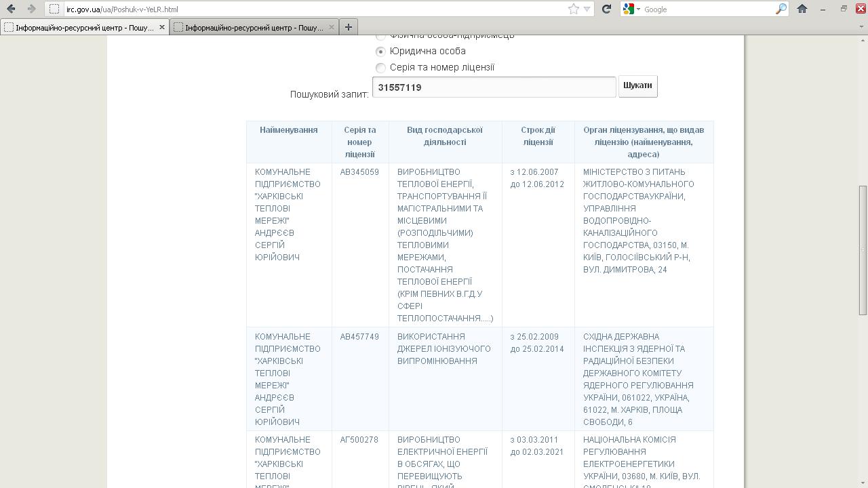The height and width of the screenshot is (488, 868).
Task: Click the browser back arrow
Action: [11, 9]
